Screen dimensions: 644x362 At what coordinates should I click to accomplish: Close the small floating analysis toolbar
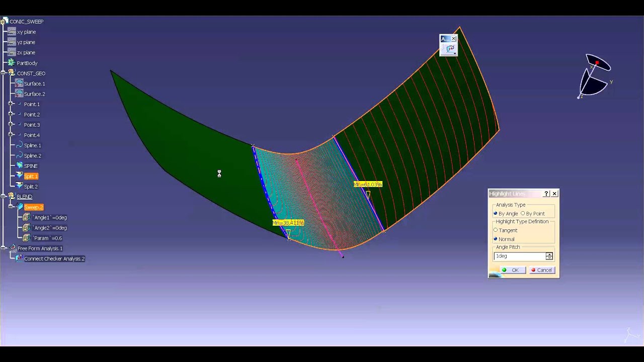tap(453, 39)
